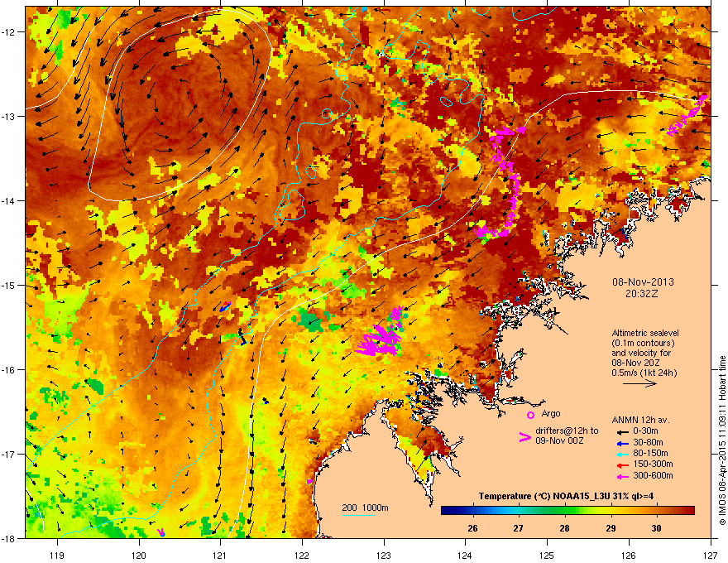728x563 pixels.
Task: Click the '0-30m' depth label
Action: 645,431
